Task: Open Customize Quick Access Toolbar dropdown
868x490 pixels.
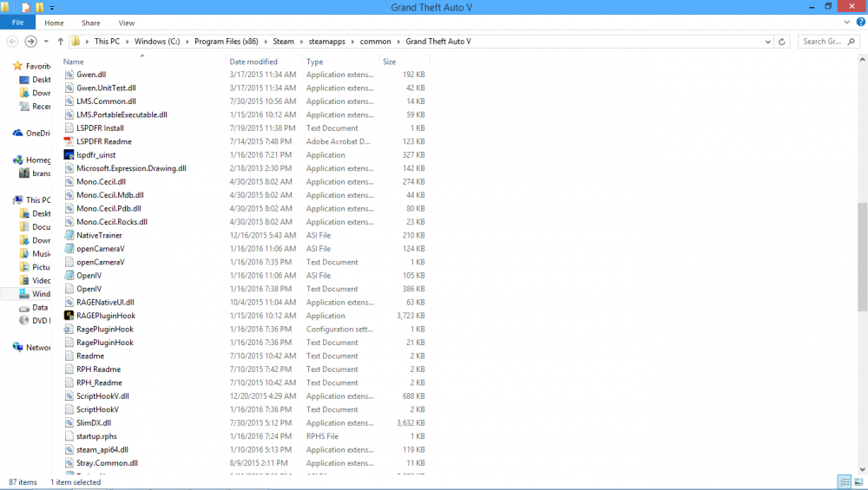Action: 52,8
